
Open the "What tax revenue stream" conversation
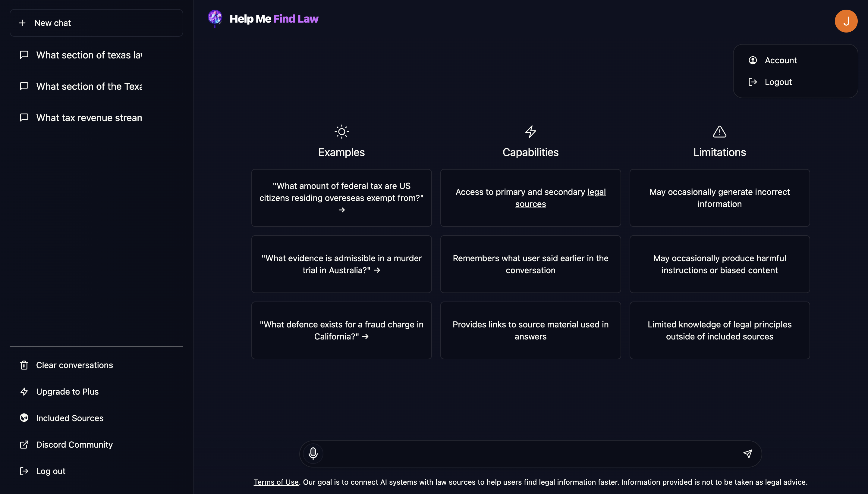pyautogui.click(x=89, y=118)
